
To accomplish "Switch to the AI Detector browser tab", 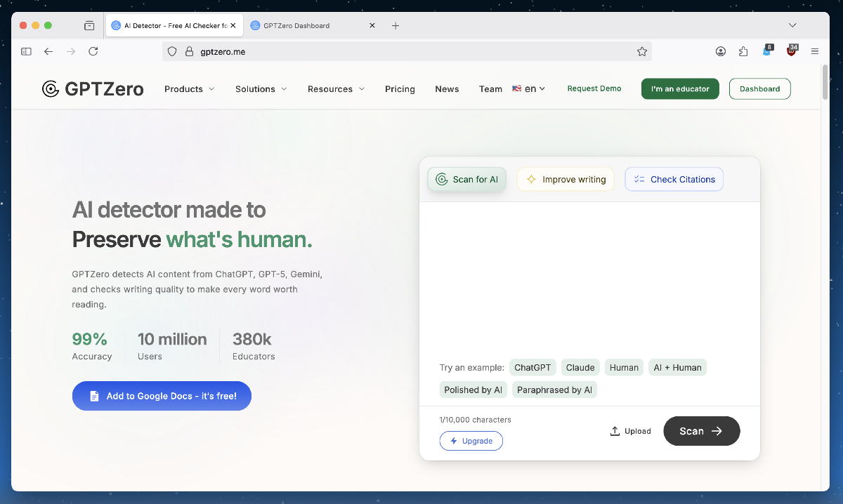I will coord(173,25).
